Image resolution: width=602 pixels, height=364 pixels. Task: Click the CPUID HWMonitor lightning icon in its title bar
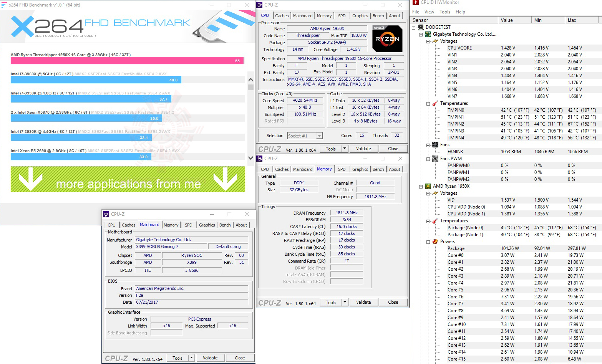tap(416, 2)
